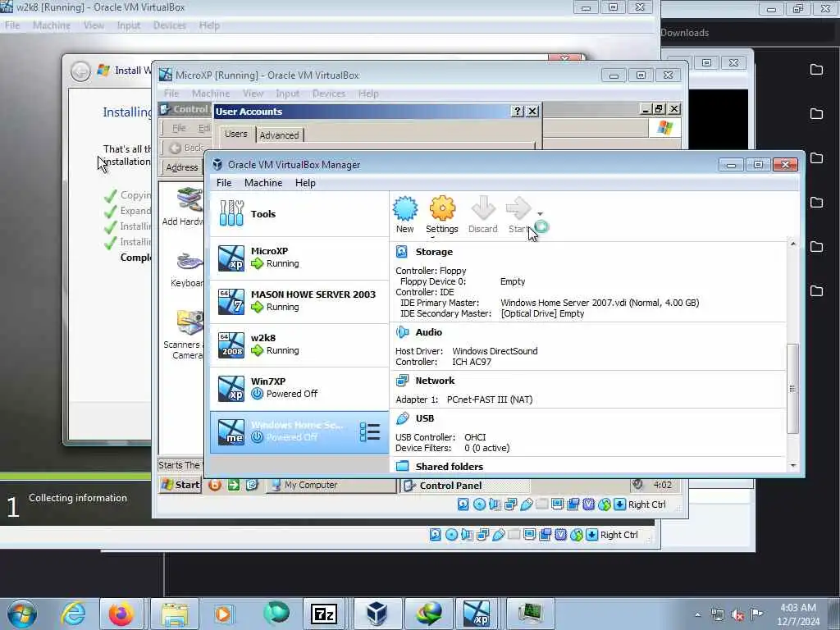840x630 pixels.
Task: Open Input menu in MicroXP window
Action: coord(287,94)
